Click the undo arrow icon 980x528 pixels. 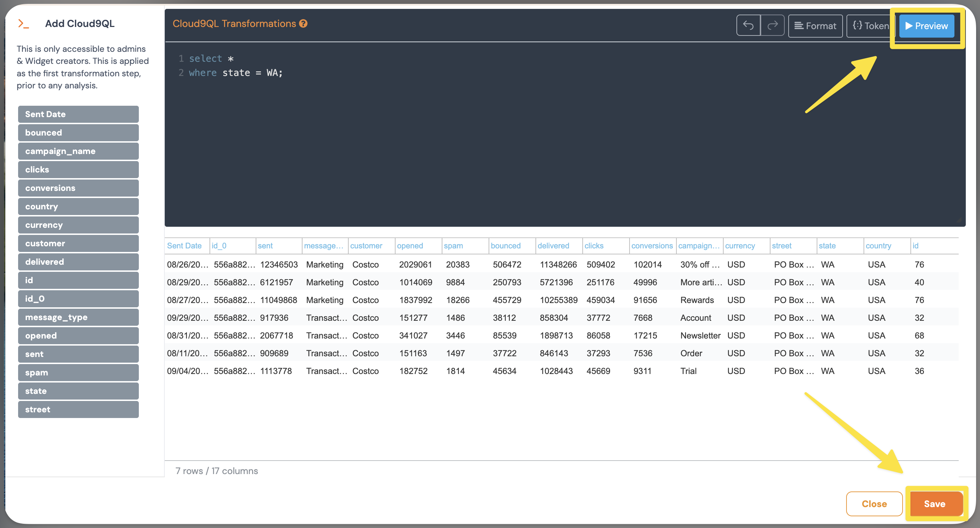(x=748, y=26)
